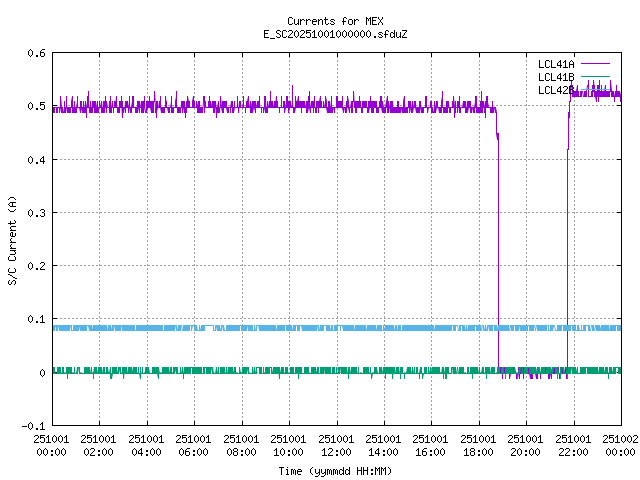Click the 0.3 value on the y-axis
This screenshot has height=480, width=640.
tap(35, 213)
